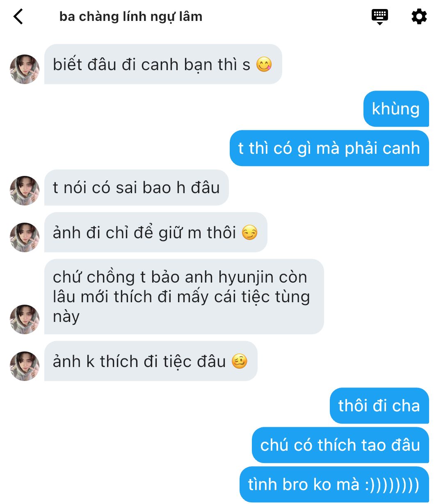The width and height of the screenshot is (434, 504).
Task: Select the 'tình bro ko mà :))))))))' bubble
Action: pyautogui.click(x=334, y=484)
